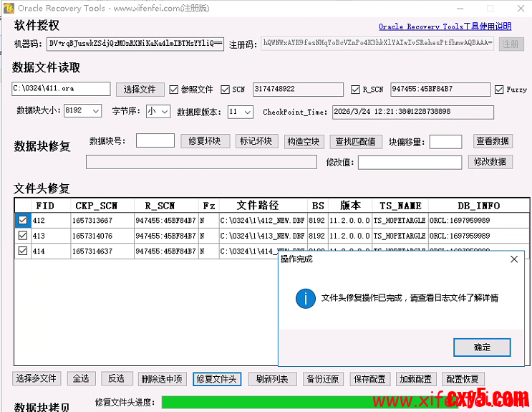Screen dimensions: 532x412
Task: Click the 查找匹配值 button
Action: [x=355, y=141]
